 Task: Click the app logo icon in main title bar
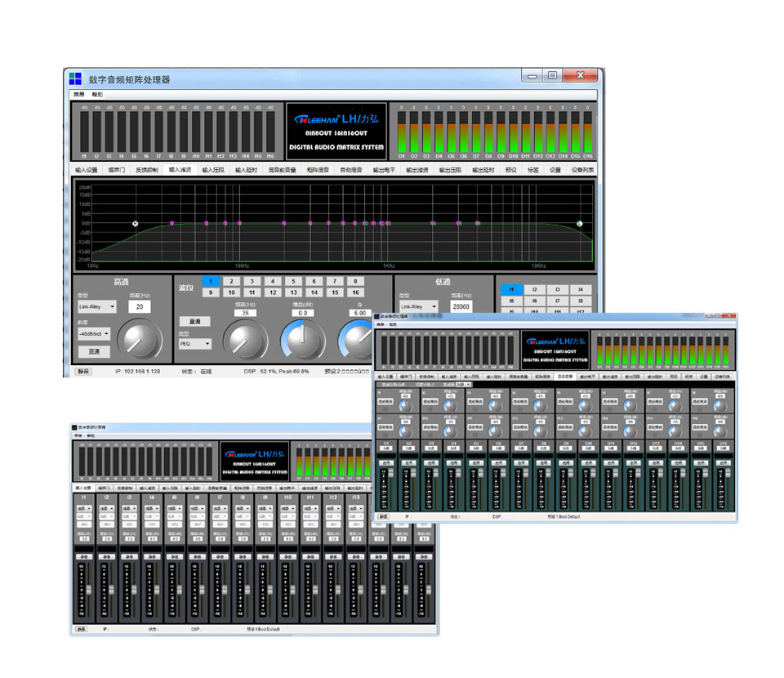coord(75,78)
